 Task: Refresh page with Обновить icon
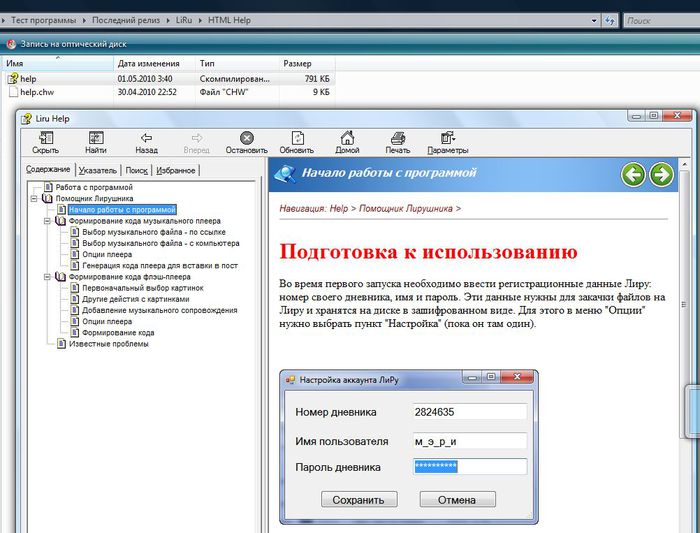(x=297, y=138)
